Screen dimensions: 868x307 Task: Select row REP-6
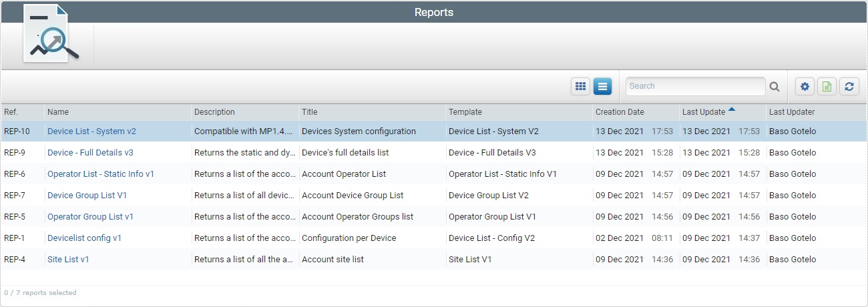click(434, 174)
